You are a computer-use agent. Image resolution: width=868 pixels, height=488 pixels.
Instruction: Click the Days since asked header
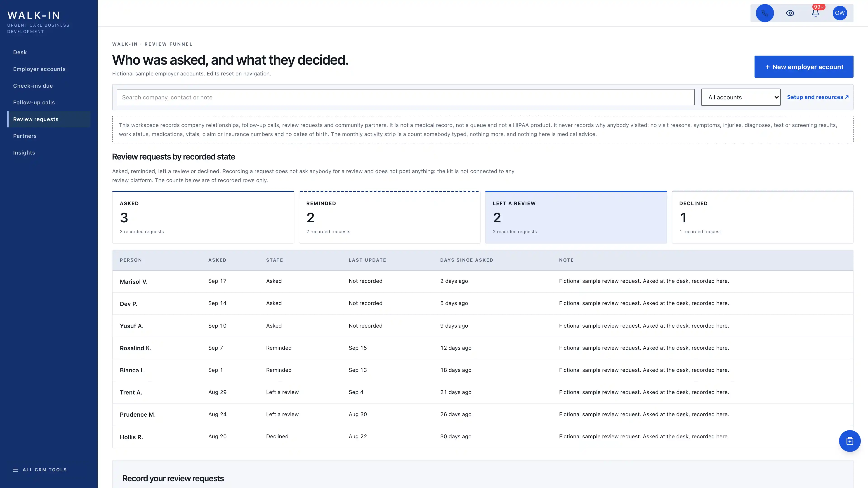[466, 260]
